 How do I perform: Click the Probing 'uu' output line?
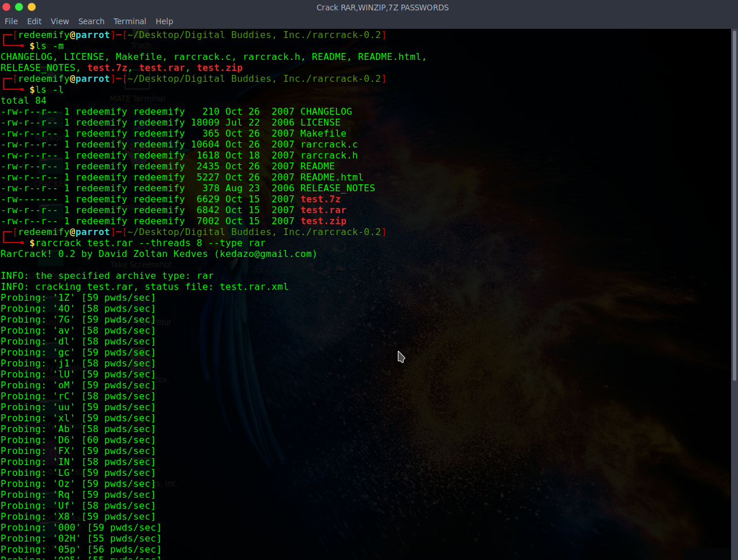(x=78, y=407)
